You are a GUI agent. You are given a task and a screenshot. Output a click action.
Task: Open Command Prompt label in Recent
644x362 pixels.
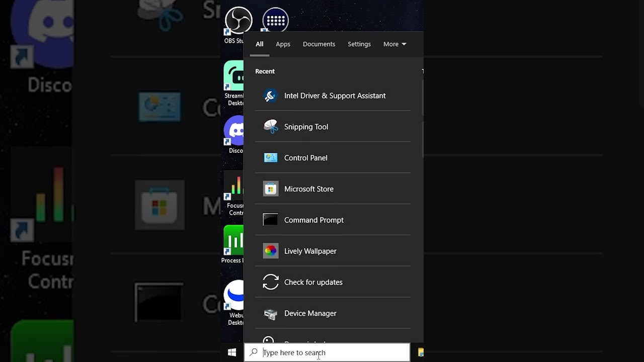point(313,220)
